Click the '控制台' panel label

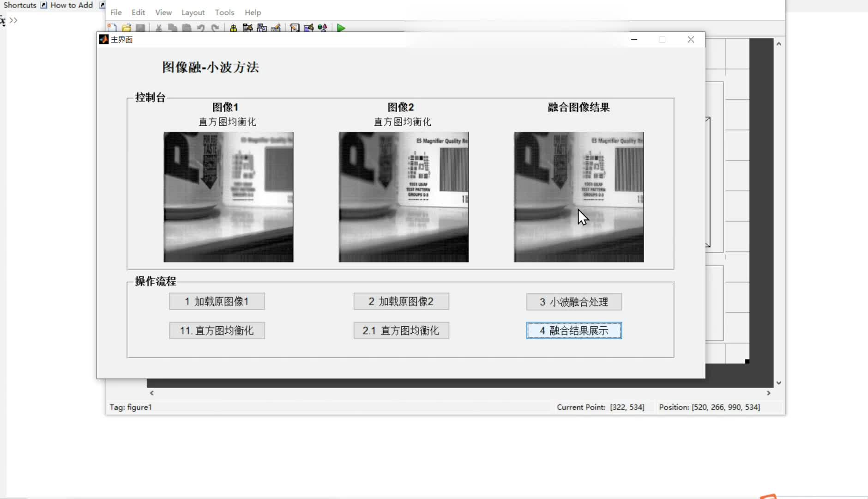[150, 97]
